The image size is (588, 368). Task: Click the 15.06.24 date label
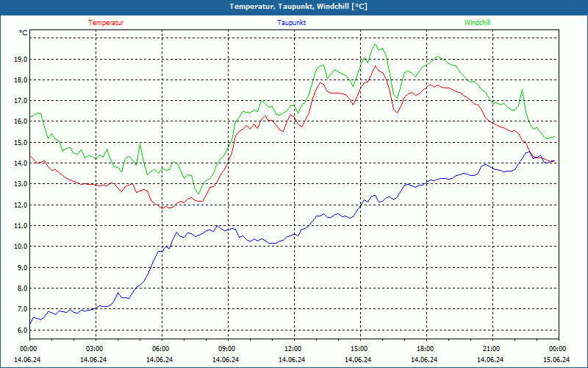click(x=556, y=359)
